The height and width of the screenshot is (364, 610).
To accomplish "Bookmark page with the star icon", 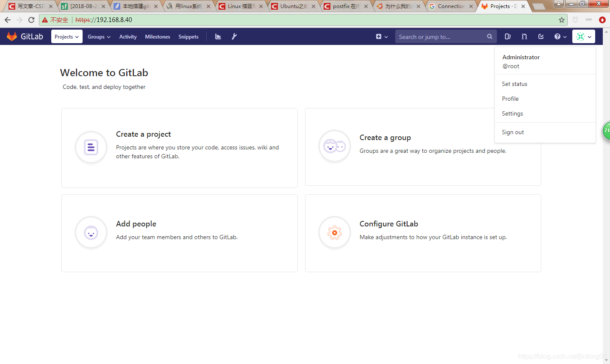I will pos(562,20).
